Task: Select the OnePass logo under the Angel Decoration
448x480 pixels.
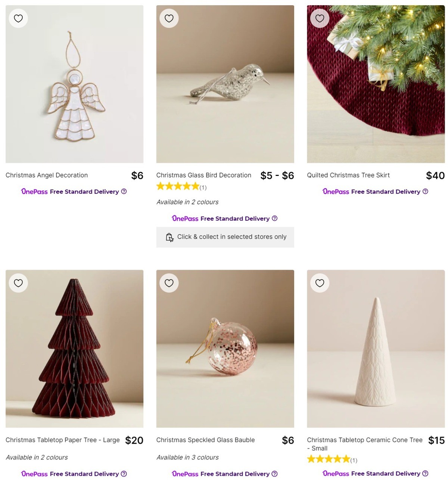Action: click(34, 192)
